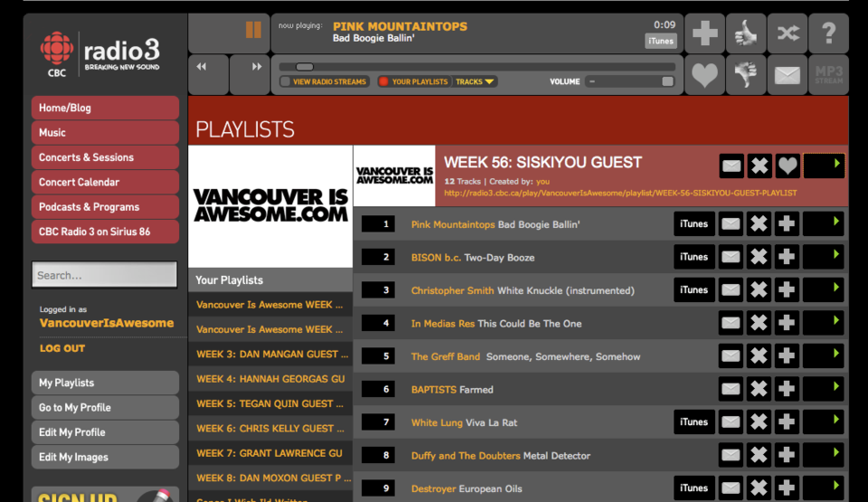The width and height of the screenshot is (868, 502).
Task: Email Duffy and The Doubters track
Action: pos(731,455)
